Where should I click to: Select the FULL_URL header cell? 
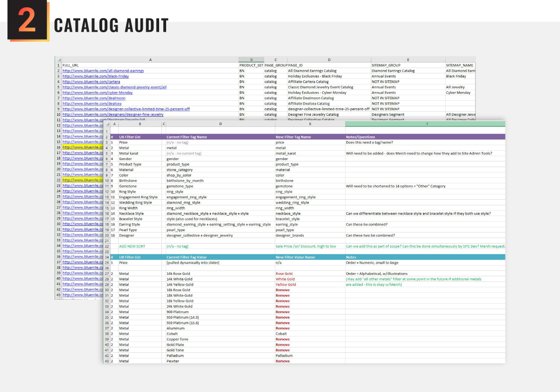(x=150, y=65)
